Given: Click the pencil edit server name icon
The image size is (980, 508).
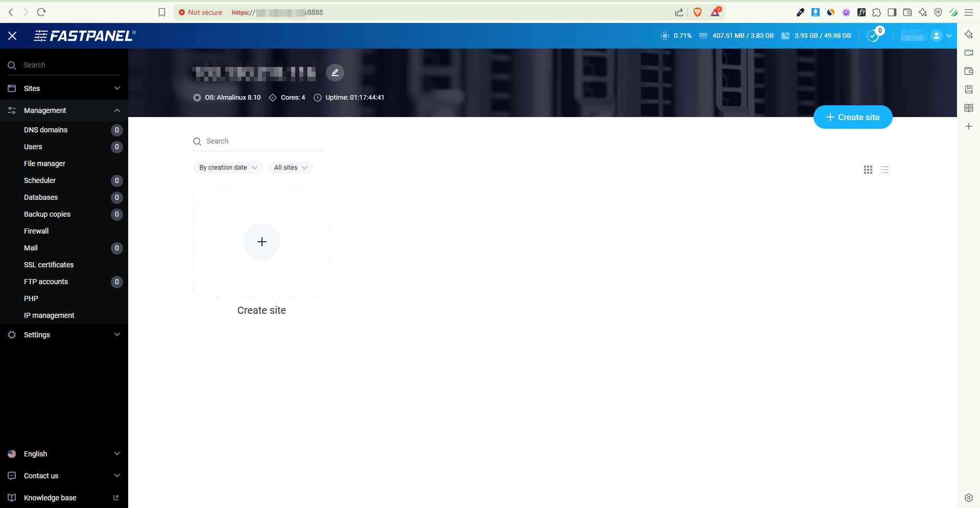Looking at the screenshot, I should [335, 73].
